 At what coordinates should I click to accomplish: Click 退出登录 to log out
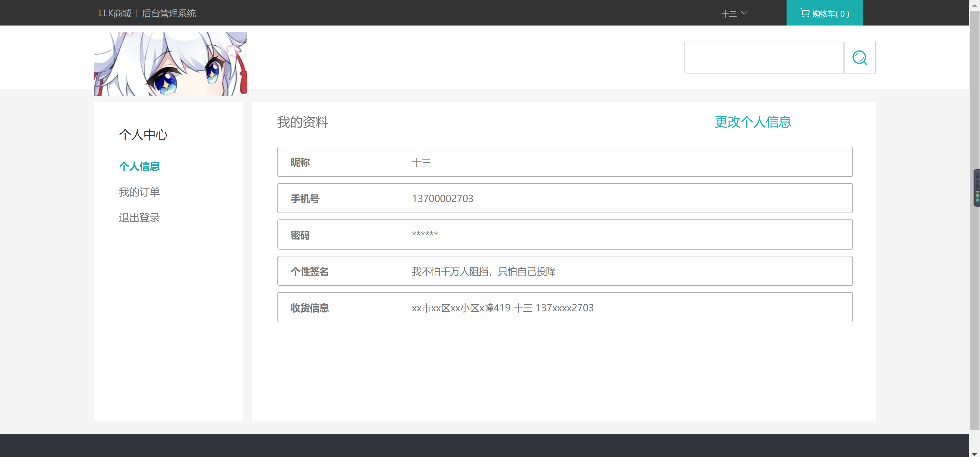(139, 218)
